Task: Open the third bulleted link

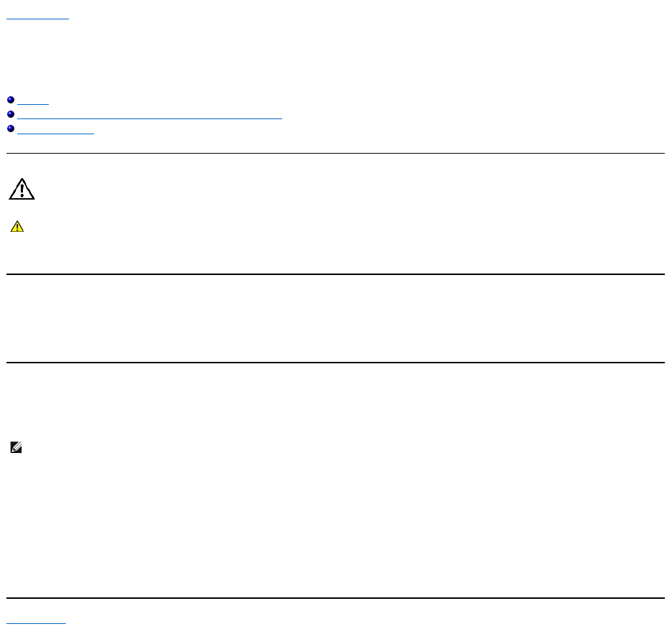Action: click(x=55, y=130)
